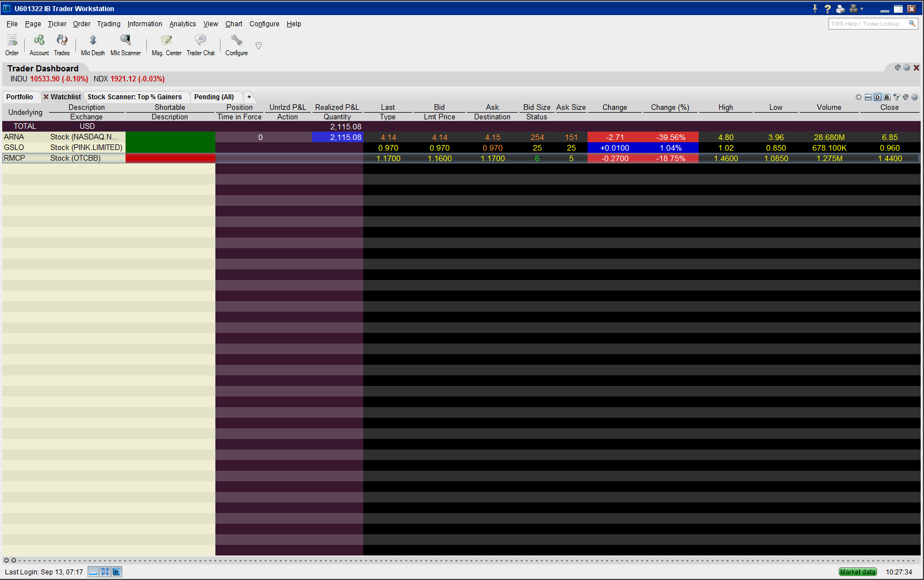Open the Mkt Depth tool
924x580 pixels.
93,45
